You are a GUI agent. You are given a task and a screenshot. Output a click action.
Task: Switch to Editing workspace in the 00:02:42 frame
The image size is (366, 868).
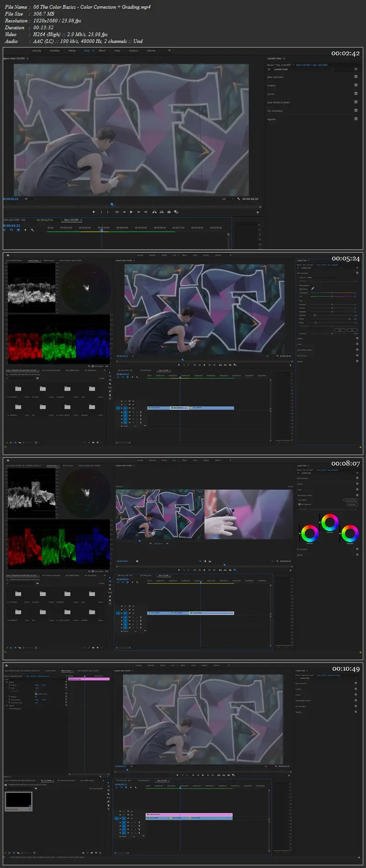coord(72,51)
